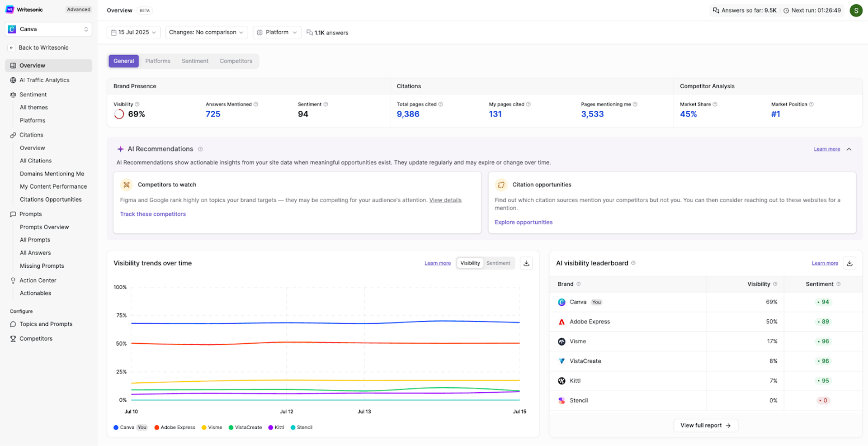
Task: Open the user avatar S menu
Action: [856, 10]
